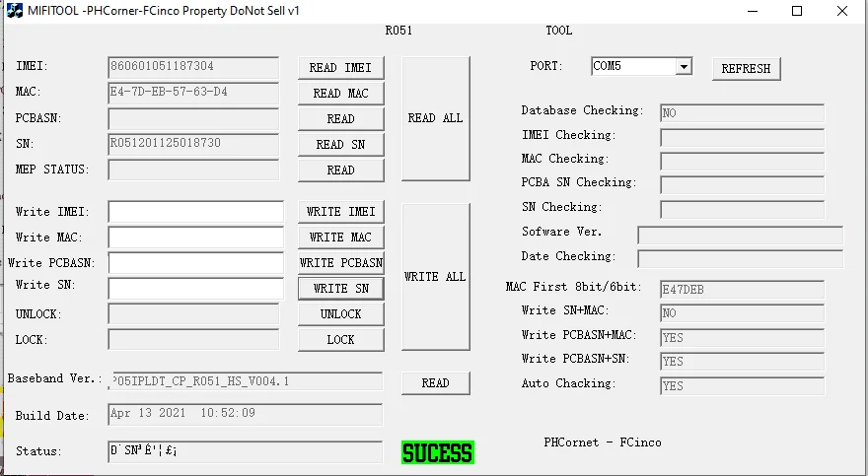Image resolution: width=868 pixels, height=476 pixels.
Task: Click the UNLOCK code field
Action: pyautogui.click(x=193, y=314)
